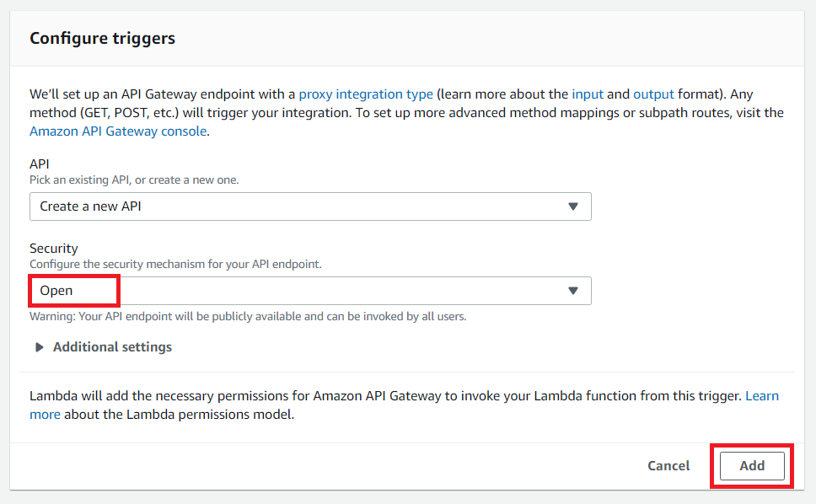Click the Additional settings label
Image resolution: width=816 pixels, height=504 pixels.
[112, 347]
